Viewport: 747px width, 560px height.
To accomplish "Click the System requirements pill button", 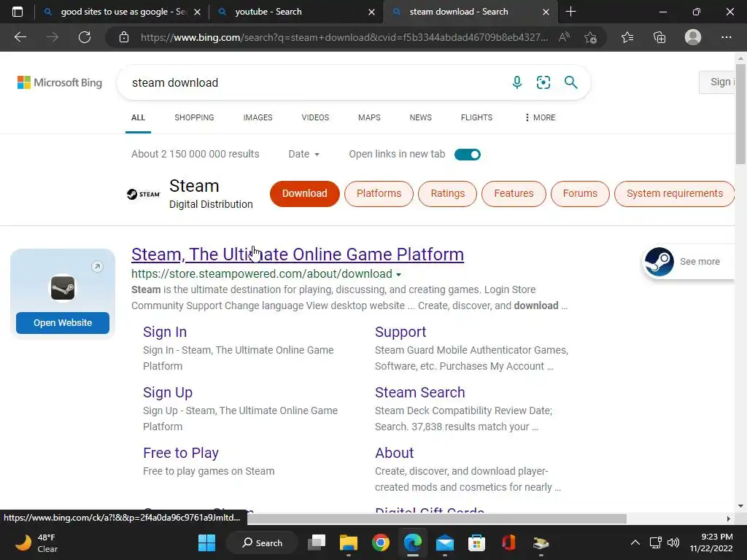I will [674, 194].
